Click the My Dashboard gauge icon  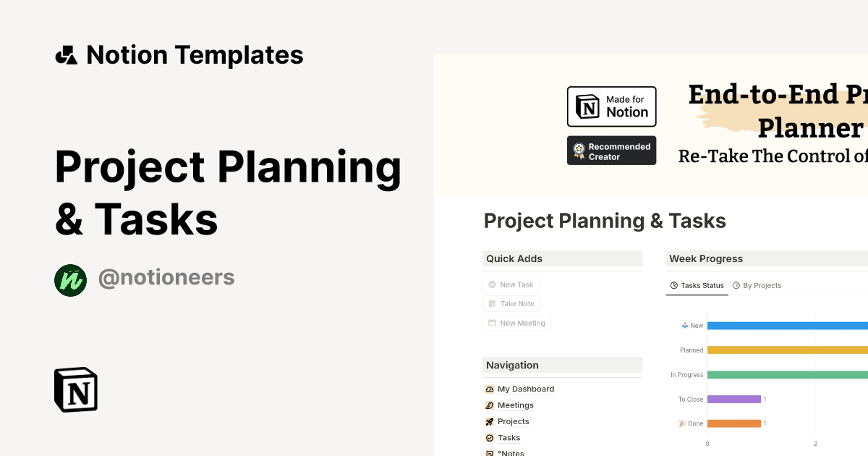click(x=490, y=389)
